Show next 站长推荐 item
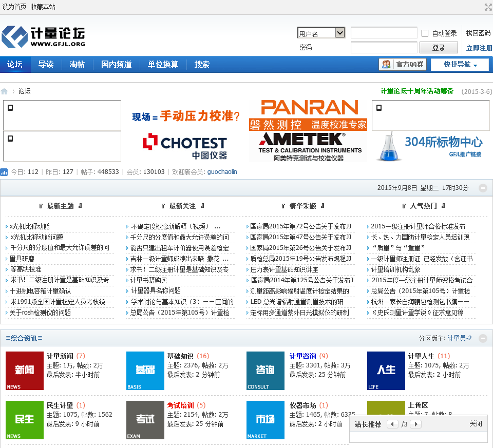The width and height of the screenshot is (493, 448). pos(416,424)
